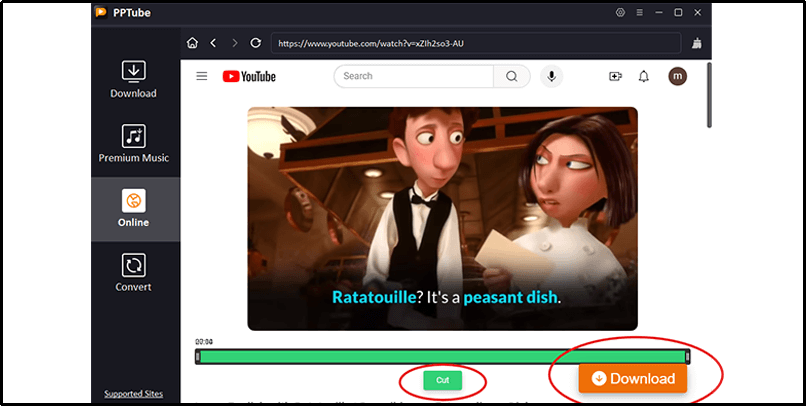Click the PPTube app logo
The height and width of the screenshot is (406, 806).
[101, 12]
